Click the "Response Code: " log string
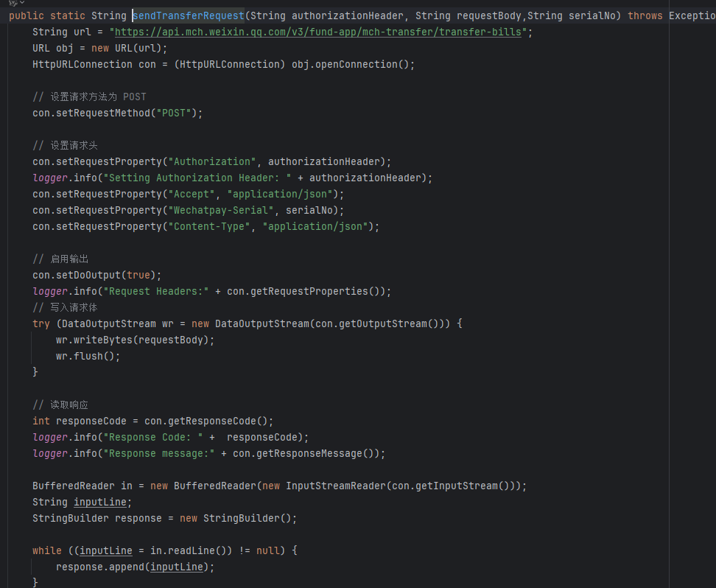This screenshot has width=716, height=588. 153,437
